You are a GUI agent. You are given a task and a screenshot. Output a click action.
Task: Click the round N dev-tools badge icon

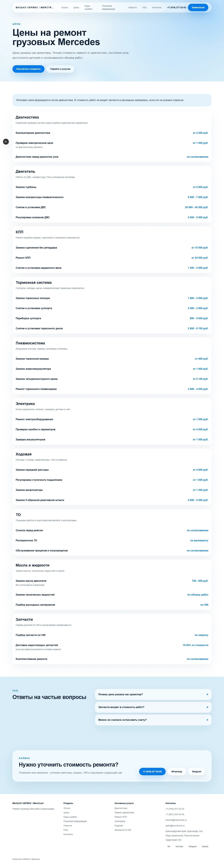point(6,142)
